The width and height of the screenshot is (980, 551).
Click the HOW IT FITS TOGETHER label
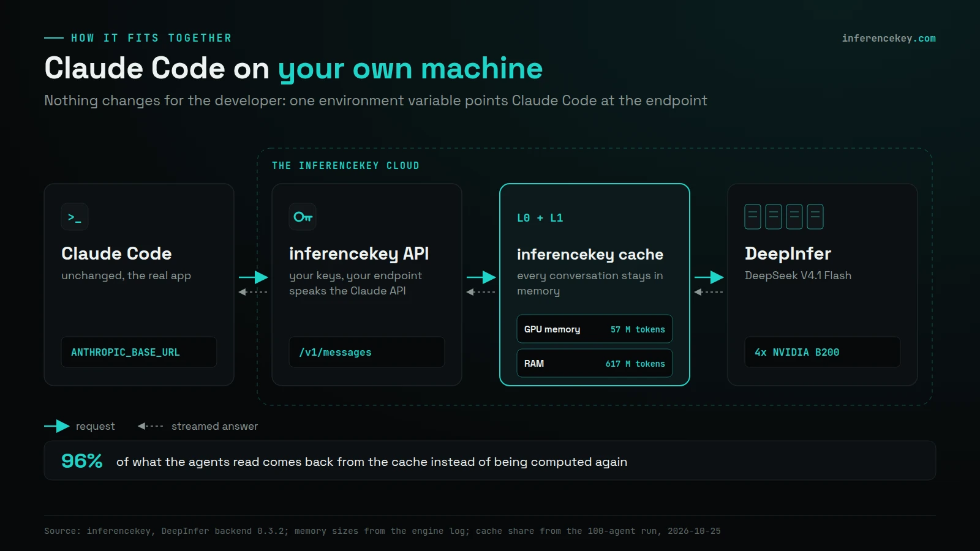151,38
